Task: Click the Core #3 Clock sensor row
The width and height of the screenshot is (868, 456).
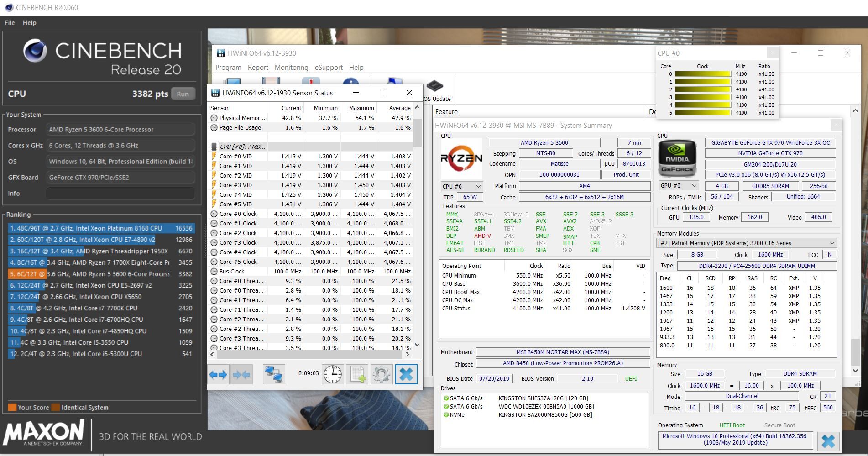Action: tap(310, 242)
